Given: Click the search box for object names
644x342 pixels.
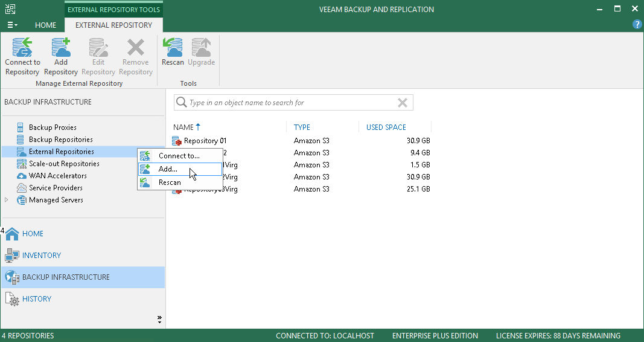Looking at the screenshot, I should (x=293, y=102).
